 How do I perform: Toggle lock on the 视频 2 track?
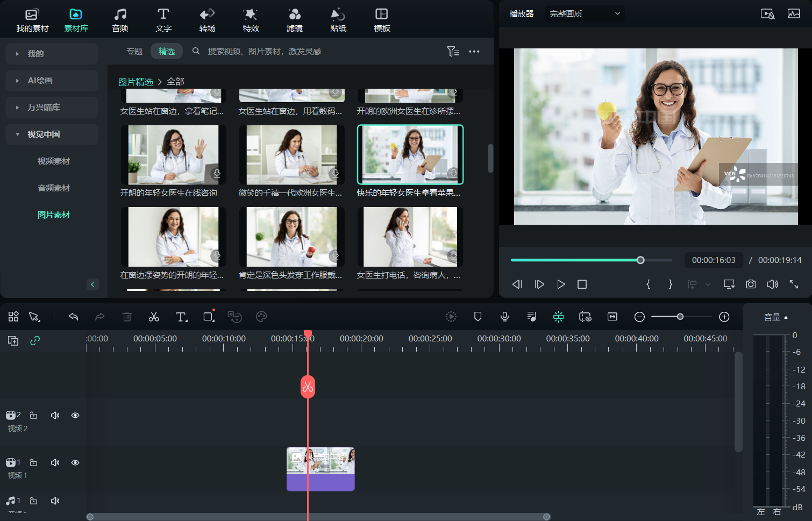point(33,415)
